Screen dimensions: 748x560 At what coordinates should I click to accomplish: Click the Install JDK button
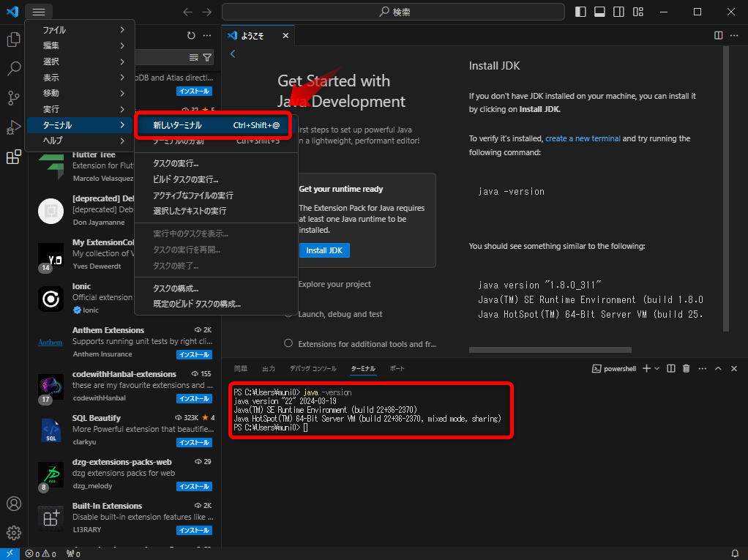click(324, 250)
